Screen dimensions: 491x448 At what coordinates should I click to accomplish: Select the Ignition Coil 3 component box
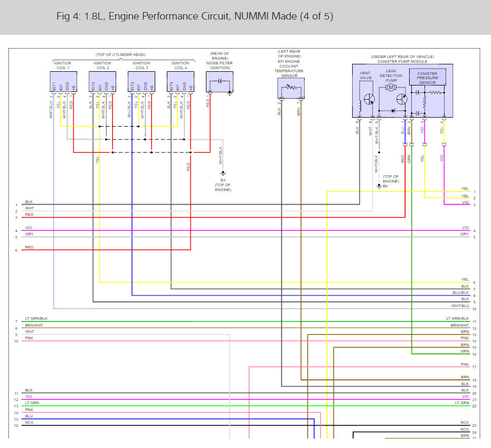(x=141, y=82)
